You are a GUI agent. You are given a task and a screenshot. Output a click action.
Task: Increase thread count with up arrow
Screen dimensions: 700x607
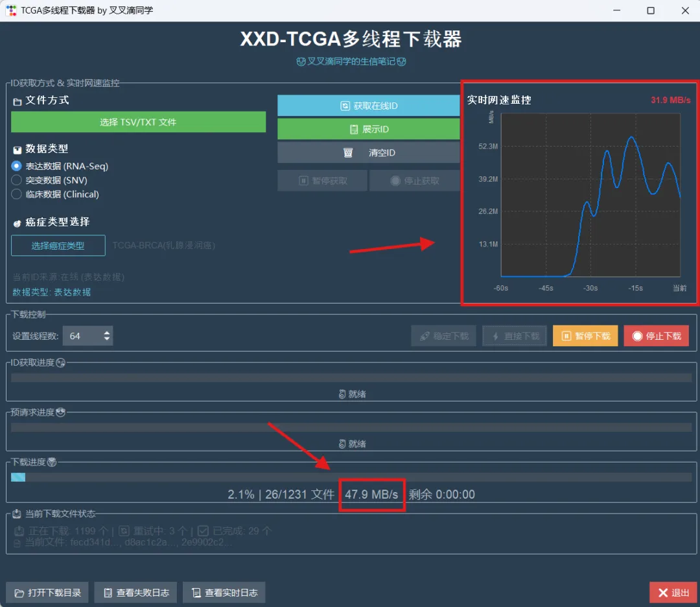click(x=107, y=332)
